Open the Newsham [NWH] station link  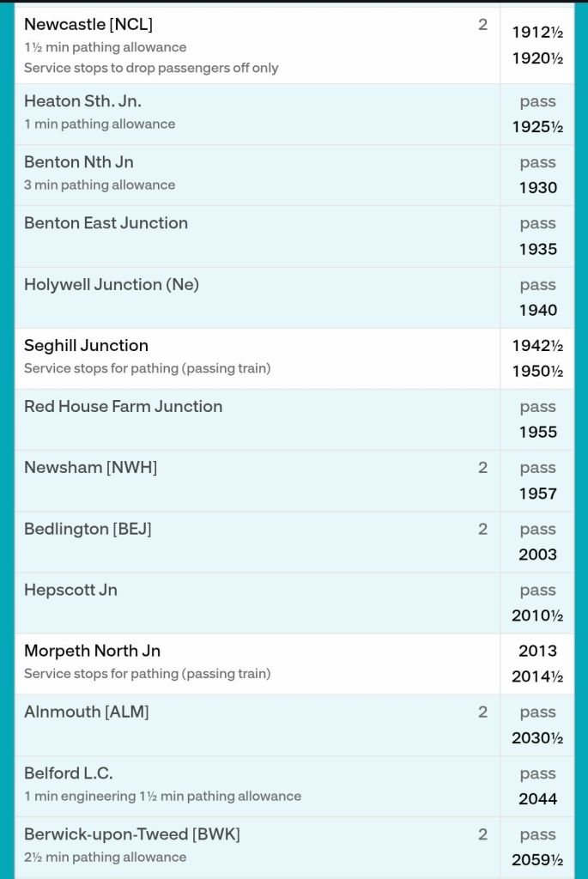click(x=90, y=467)
